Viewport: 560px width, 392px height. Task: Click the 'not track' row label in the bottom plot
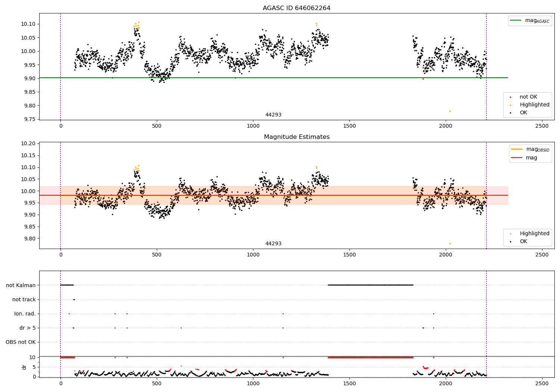coord(24,299)
